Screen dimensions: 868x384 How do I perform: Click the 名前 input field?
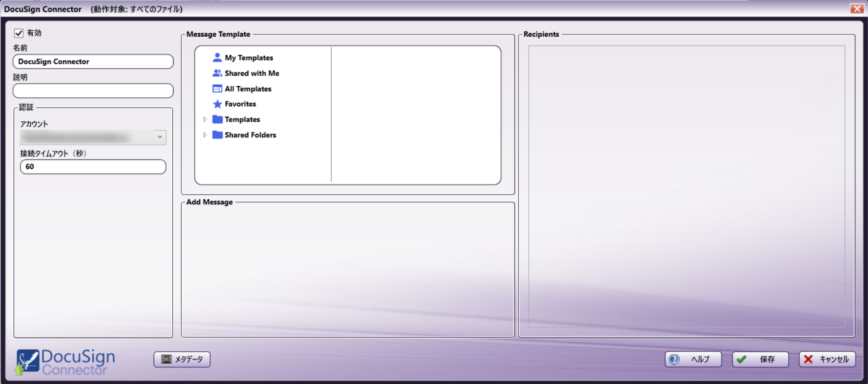[93, 61]
